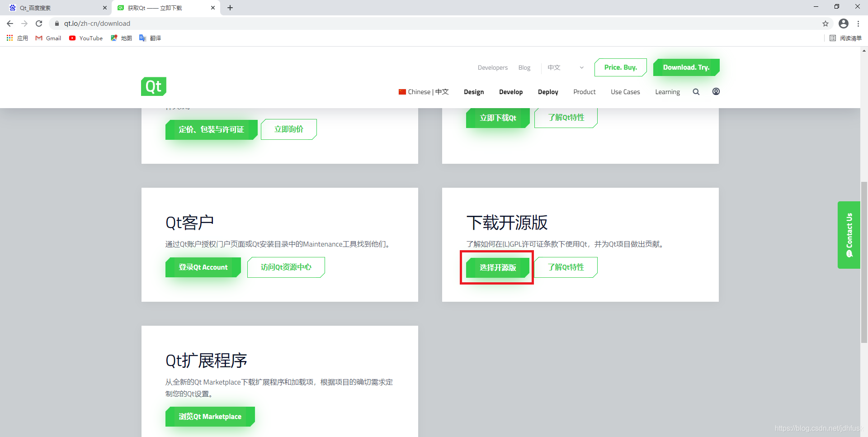Click 定价、包装与许可证 button

click(x=212, y=129)
